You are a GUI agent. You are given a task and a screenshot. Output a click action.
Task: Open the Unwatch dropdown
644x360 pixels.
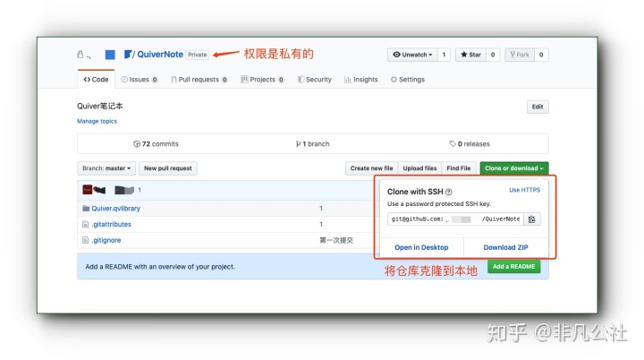412,55
